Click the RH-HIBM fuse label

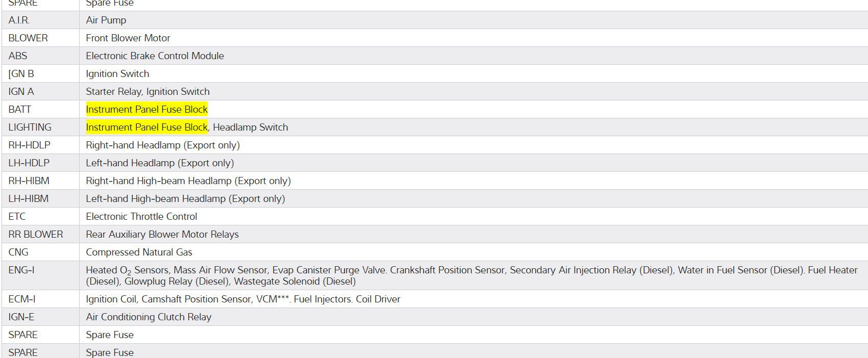29,181
